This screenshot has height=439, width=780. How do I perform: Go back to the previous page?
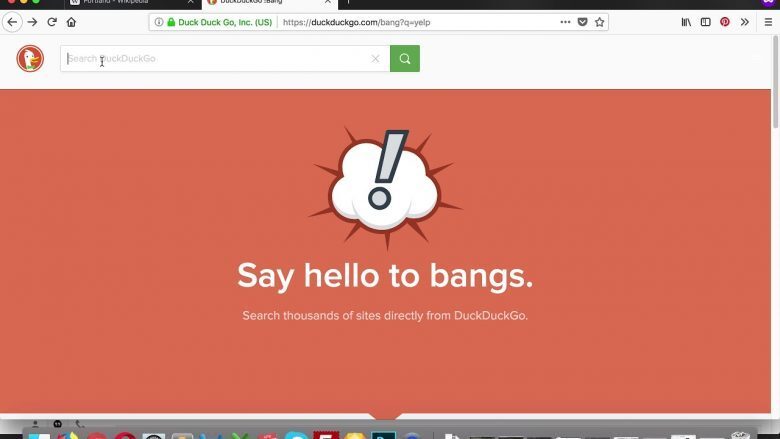12,22
